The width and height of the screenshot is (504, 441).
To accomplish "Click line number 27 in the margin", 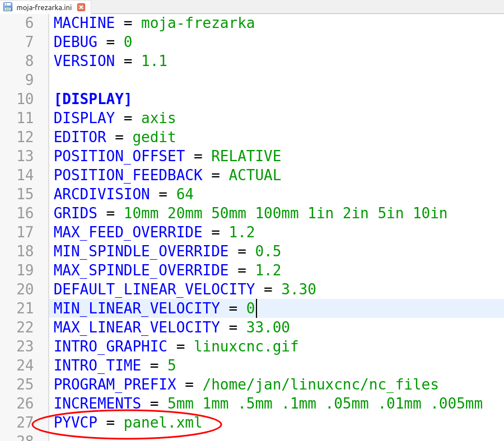I will (25, 423).
